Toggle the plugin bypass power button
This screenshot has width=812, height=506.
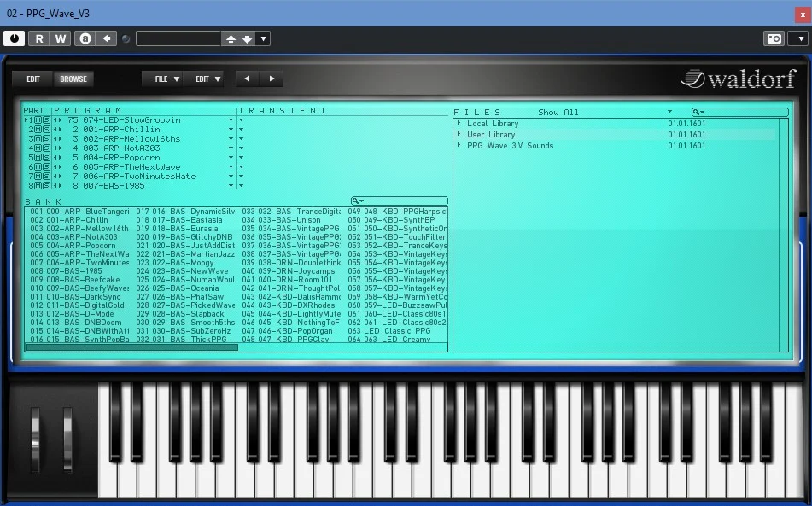[x=14, y=38]
